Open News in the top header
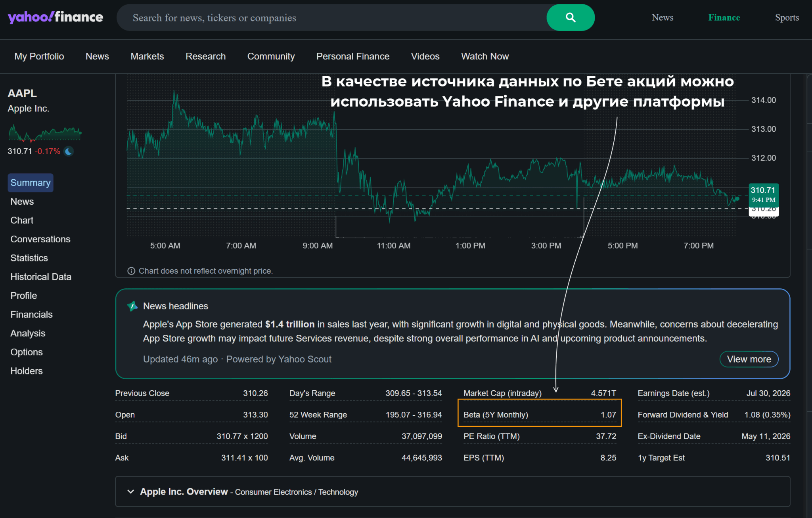 [663, 17]
